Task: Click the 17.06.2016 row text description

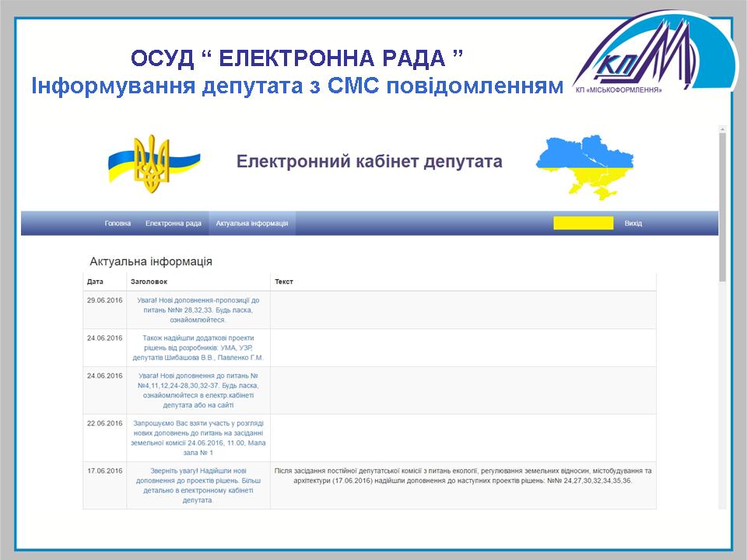Action: click(x=462, y=476)
